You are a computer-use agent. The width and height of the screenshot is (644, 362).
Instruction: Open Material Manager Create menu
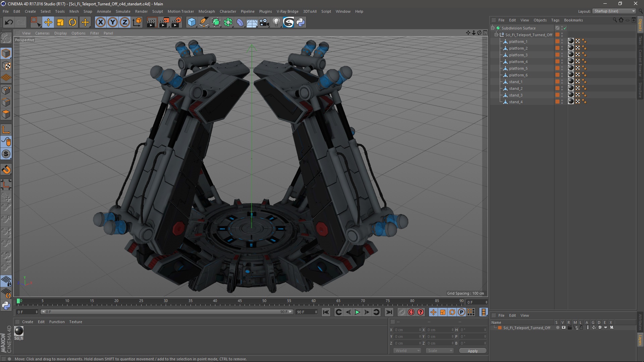(28, 322)
